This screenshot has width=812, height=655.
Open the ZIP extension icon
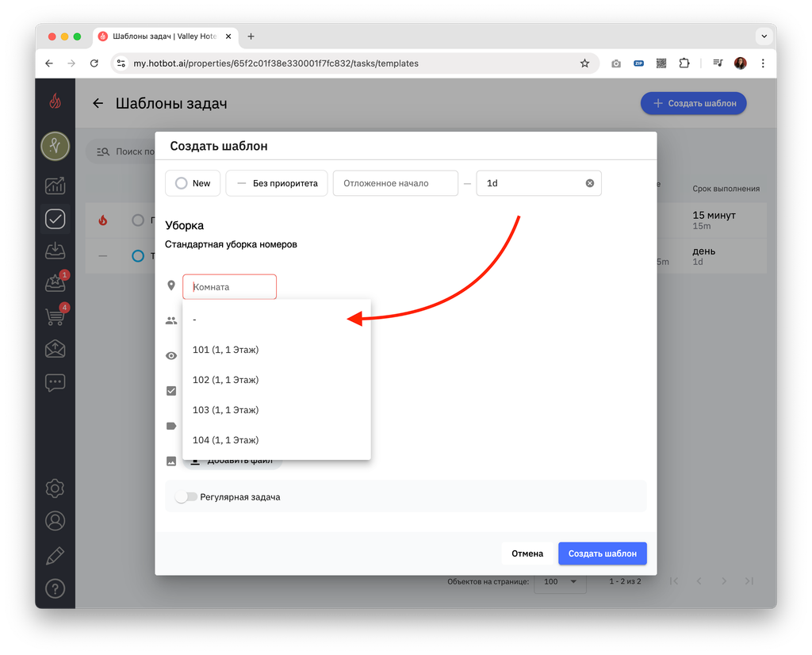[x=638, y=63]
